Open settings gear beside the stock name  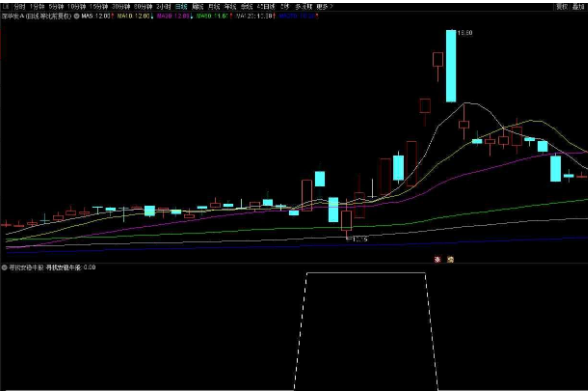click(76, 16)
